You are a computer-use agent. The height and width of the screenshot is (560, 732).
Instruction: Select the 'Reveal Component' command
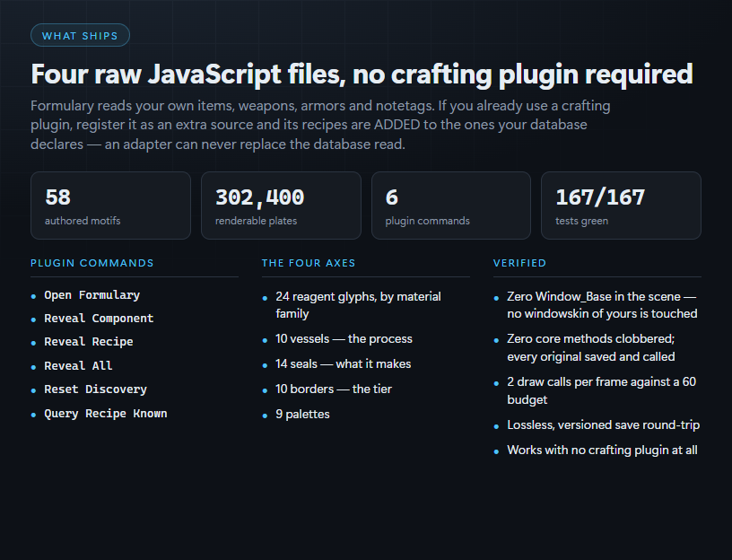[x=99, y=319]
